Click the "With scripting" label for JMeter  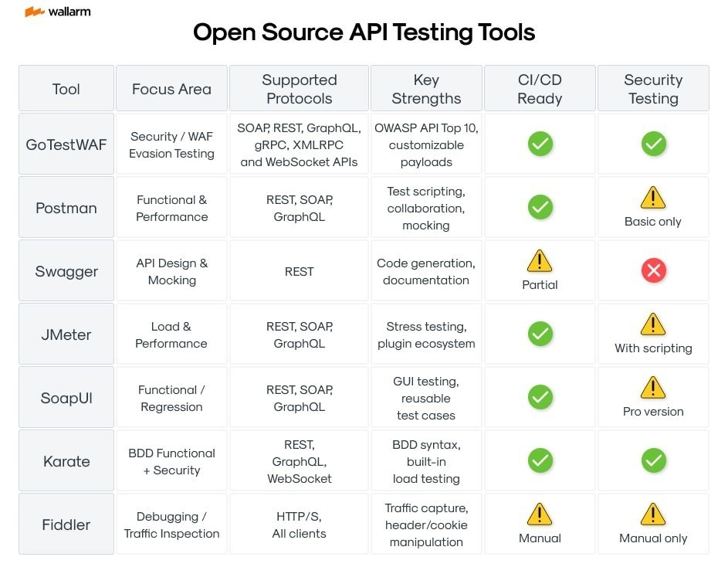(653, 348)
